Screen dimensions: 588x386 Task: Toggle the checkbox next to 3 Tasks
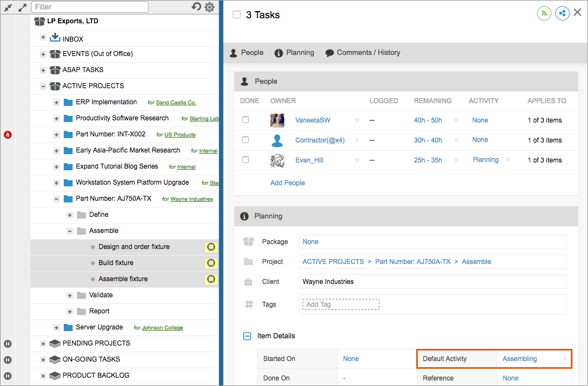pos(237,15)
